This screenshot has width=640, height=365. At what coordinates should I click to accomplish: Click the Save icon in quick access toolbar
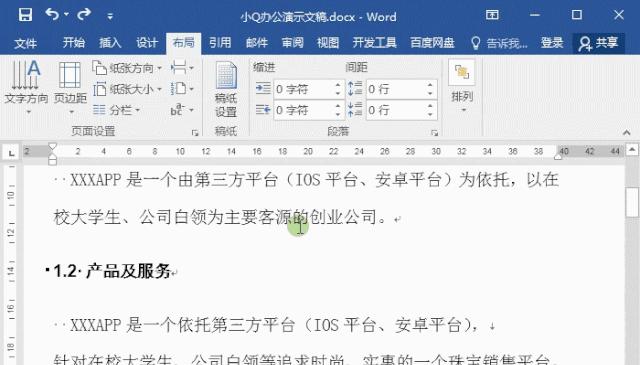pyautogui.click(x=25, y=15)
